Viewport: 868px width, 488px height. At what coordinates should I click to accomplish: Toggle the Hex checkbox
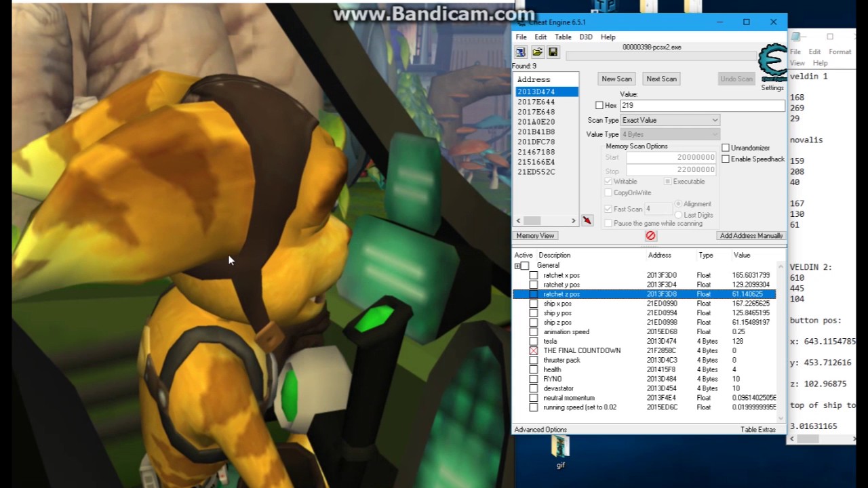coord(599,105)
